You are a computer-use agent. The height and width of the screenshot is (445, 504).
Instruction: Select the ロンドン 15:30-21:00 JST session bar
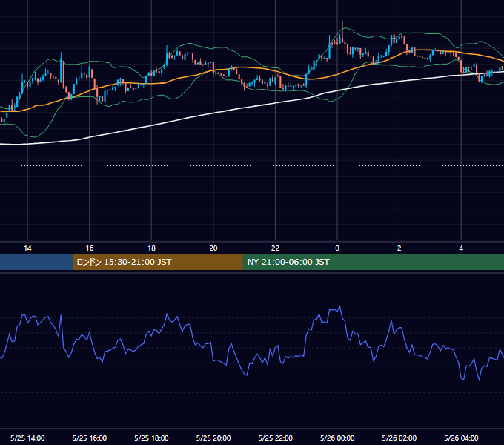[157, 262]
